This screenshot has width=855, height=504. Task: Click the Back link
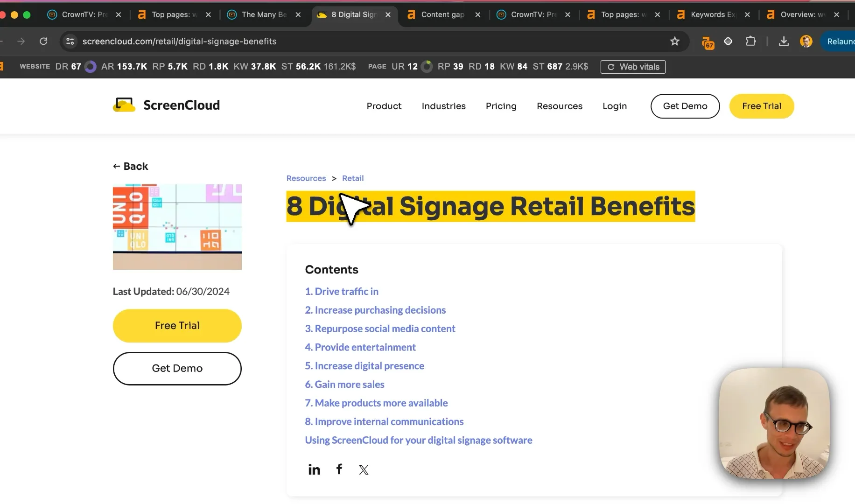(130, 166)
